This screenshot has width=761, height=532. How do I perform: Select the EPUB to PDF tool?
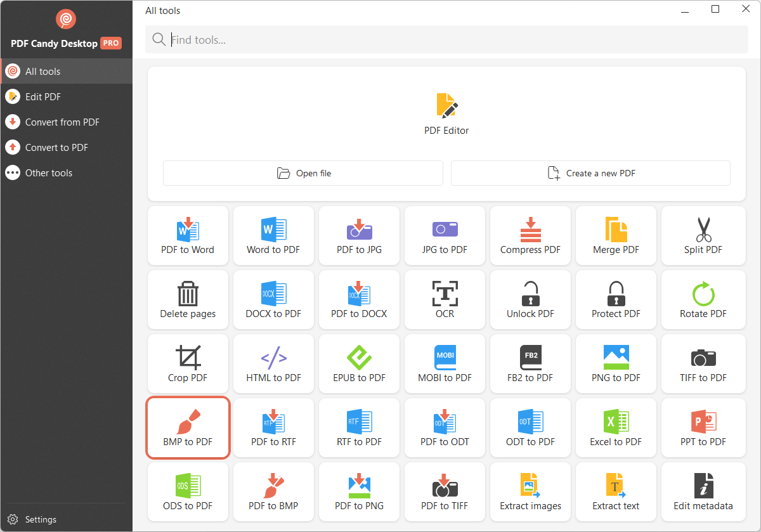359,363
